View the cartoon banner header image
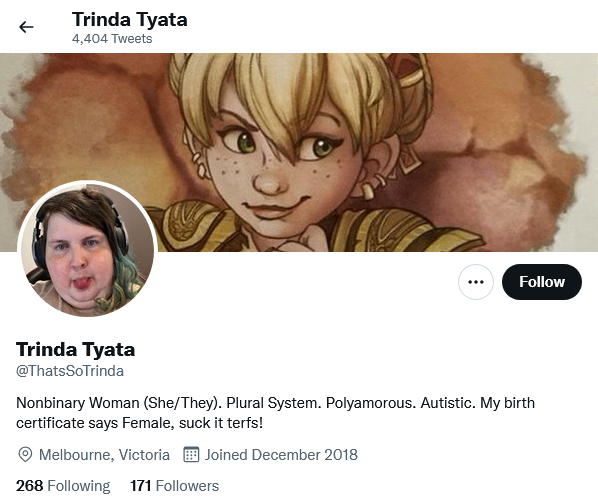598x503 pixels. tap(299, 152)
